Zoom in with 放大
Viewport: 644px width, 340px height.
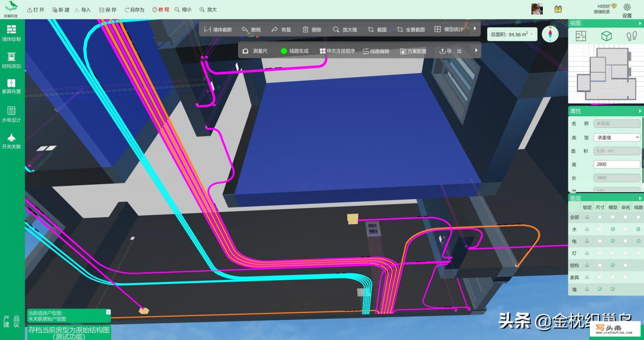click(208, 10)
